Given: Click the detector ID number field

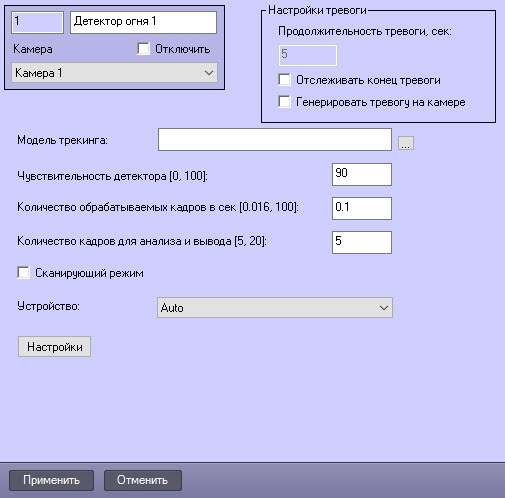Looking at the screenshot, I should coord(37,22).
